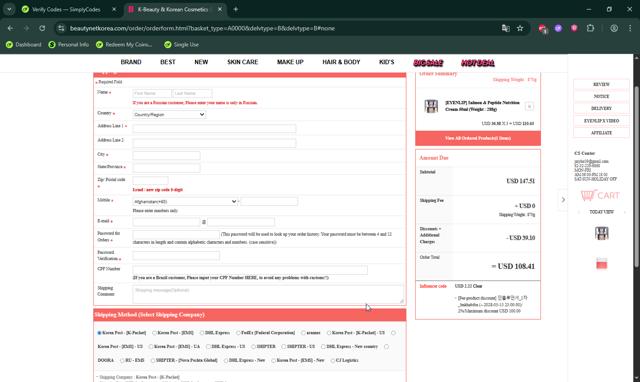
Task: Open the BIG SALE banner link
Action: tap(428, 63)
